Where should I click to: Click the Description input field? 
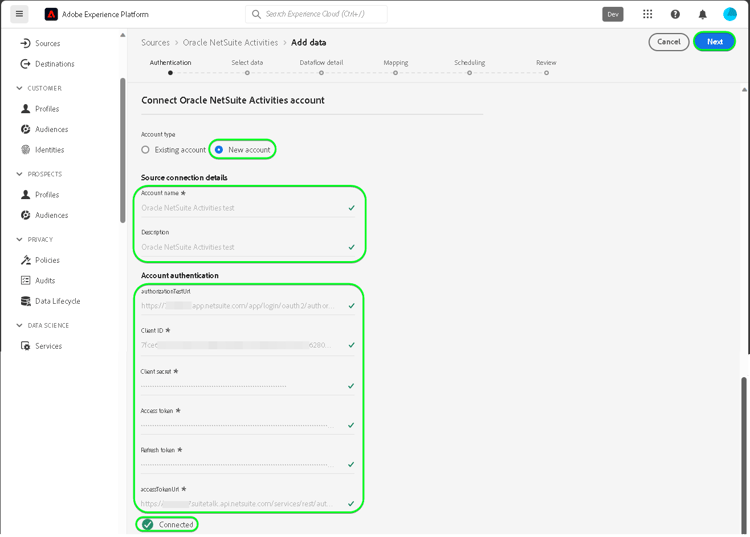[x=248, y=247]
